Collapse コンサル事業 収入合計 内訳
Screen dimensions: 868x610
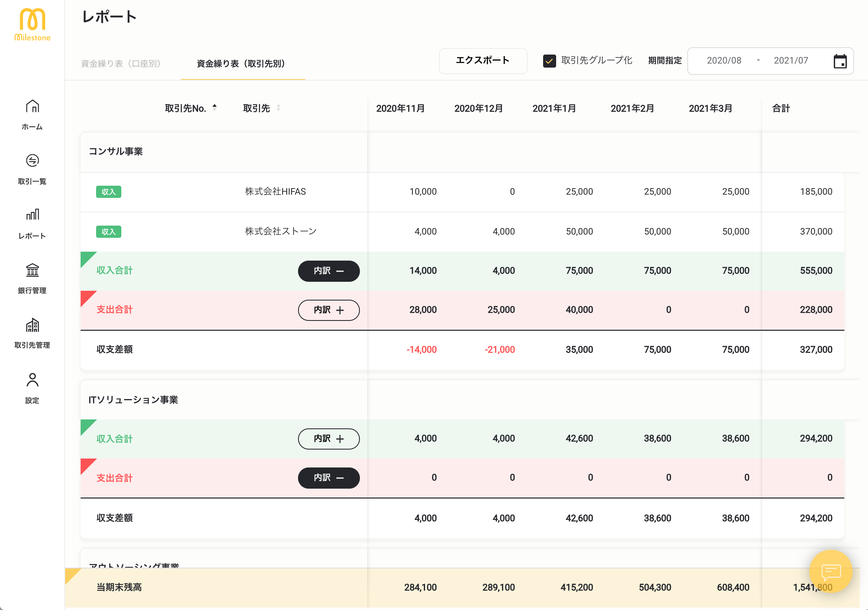[x=329, y=271]
